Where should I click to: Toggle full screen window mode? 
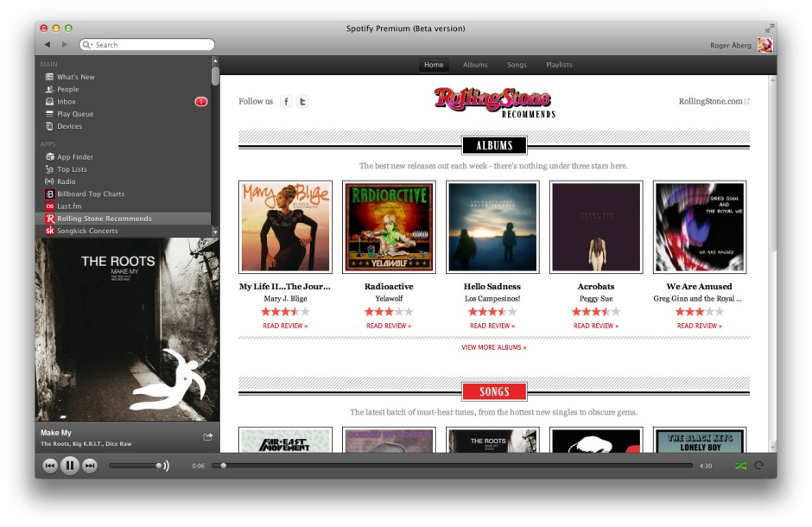[770, 29]
